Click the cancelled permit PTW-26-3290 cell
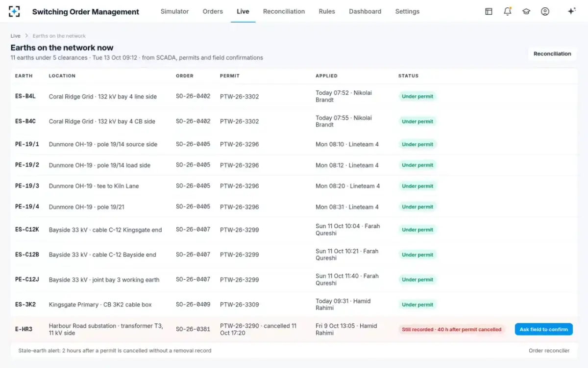This screenshot has width=588, height=368. pyautogui.click(x=258, y=329)
